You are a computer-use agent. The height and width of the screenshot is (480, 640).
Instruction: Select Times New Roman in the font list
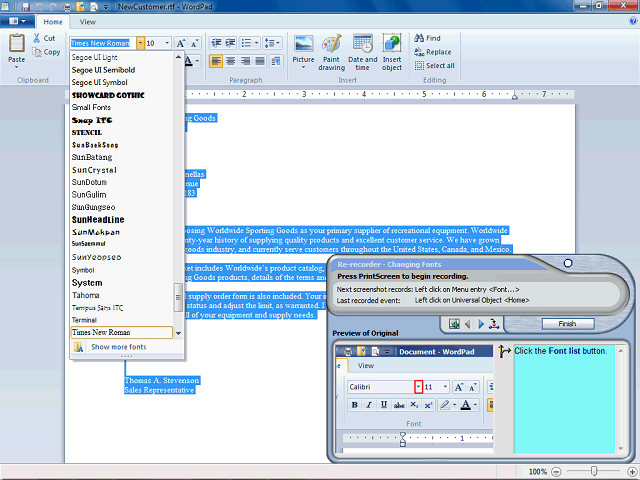click(122, 333)
